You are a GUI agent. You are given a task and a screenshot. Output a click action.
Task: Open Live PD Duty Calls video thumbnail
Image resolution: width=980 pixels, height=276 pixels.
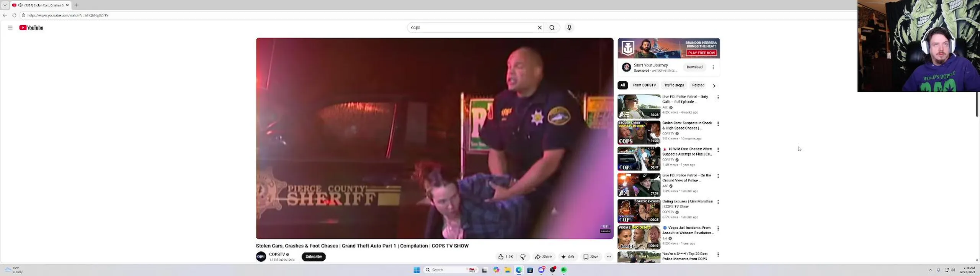pos(639,106)
